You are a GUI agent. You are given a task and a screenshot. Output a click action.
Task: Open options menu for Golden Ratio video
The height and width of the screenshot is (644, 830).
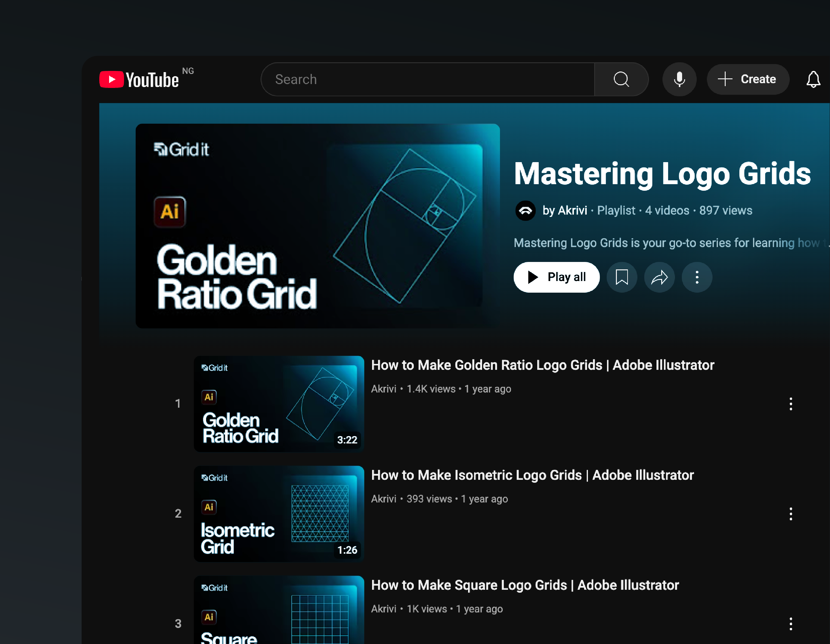pyautogui.click(x=790, y=404)
